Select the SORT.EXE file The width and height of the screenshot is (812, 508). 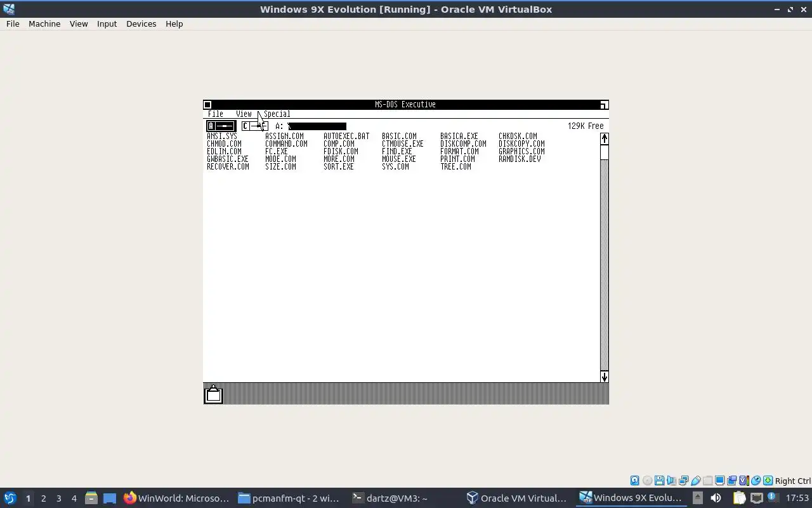pos(339,166)
